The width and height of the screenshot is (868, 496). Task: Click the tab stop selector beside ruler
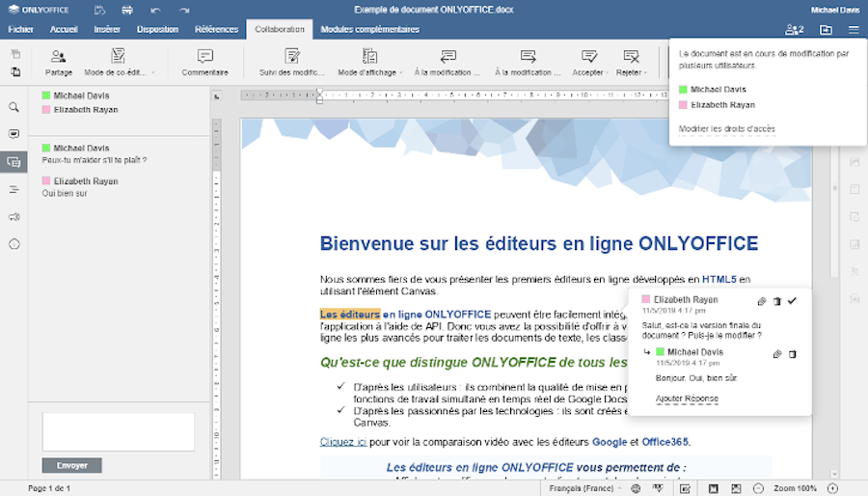[x=217, y=96]
